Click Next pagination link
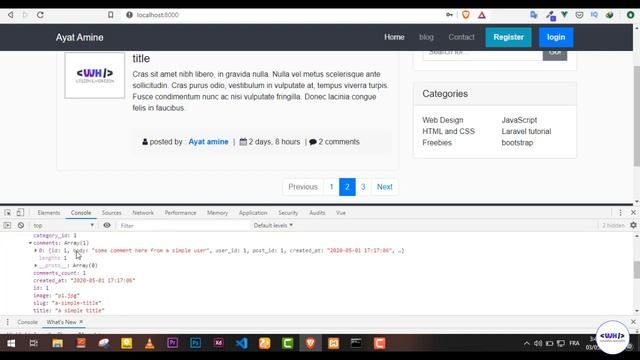The image size is (640, 360). point(384,187)
